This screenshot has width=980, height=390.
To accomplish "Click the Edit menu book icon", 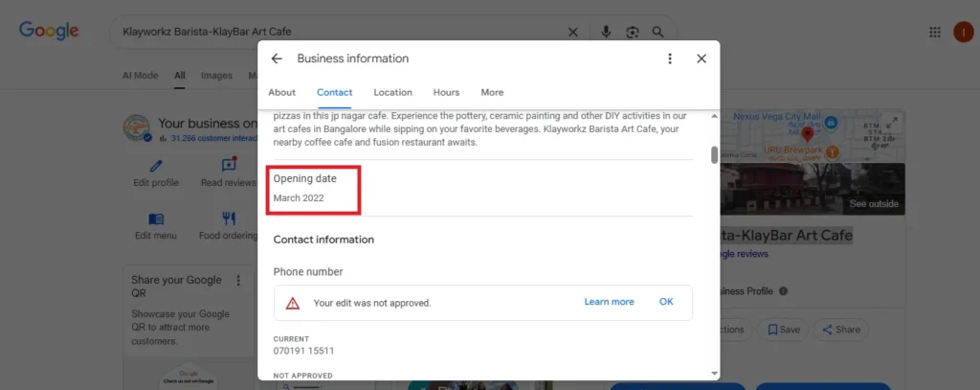I will click(x=156, y=219).
